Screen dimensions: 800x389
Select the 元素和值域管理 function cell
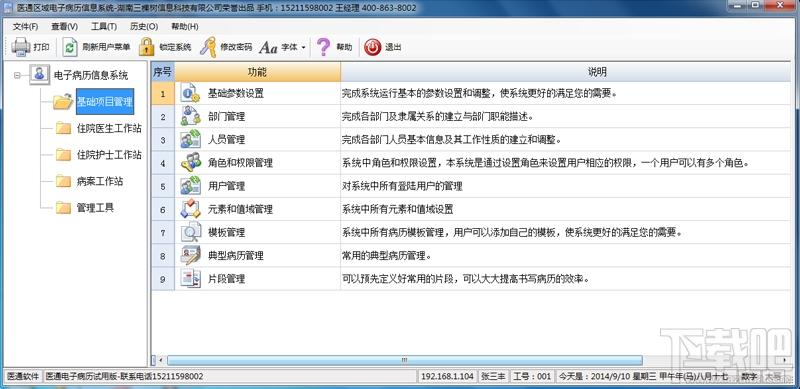257,209
